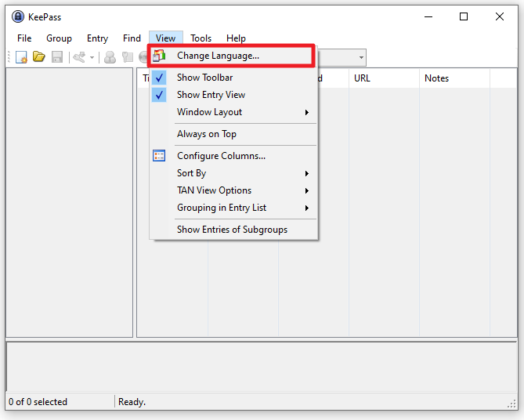Open the quick search dropdown in the toolbar
The width and height of the screenshot is (524, 420).
[x=361, y=57]
